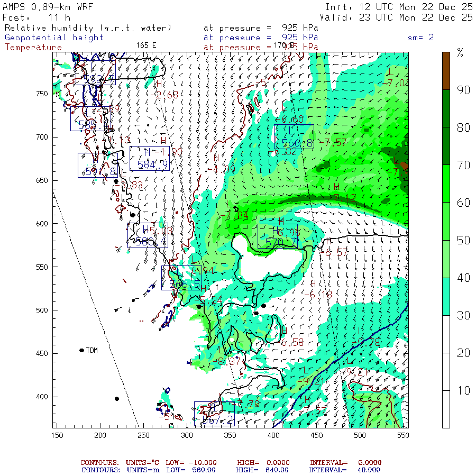Click the "-4.99" temperature label
The image size is (476, 476).
coord(221,169)
